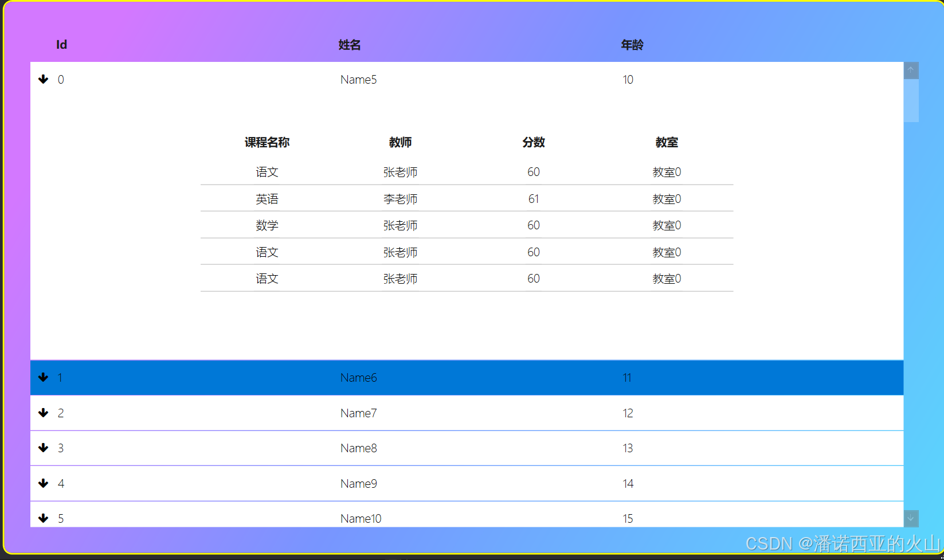Click age value 13
Viewport: 944px width, 560px height.
click(628, 448)
